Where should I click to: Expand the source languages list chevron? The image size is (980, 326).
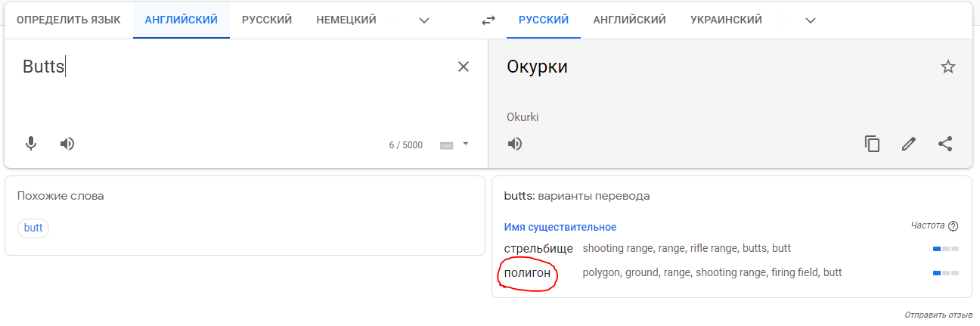(x=424, y=20)
